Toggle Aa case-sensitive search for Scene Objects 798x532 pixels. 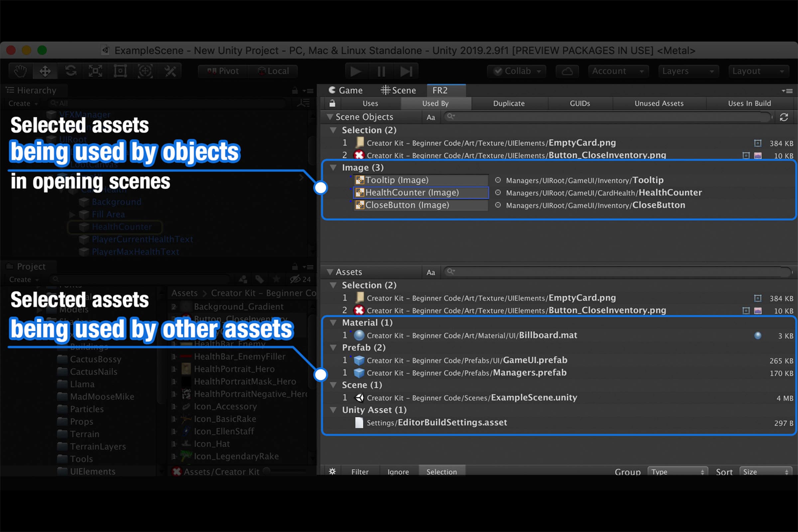point(431,117)
